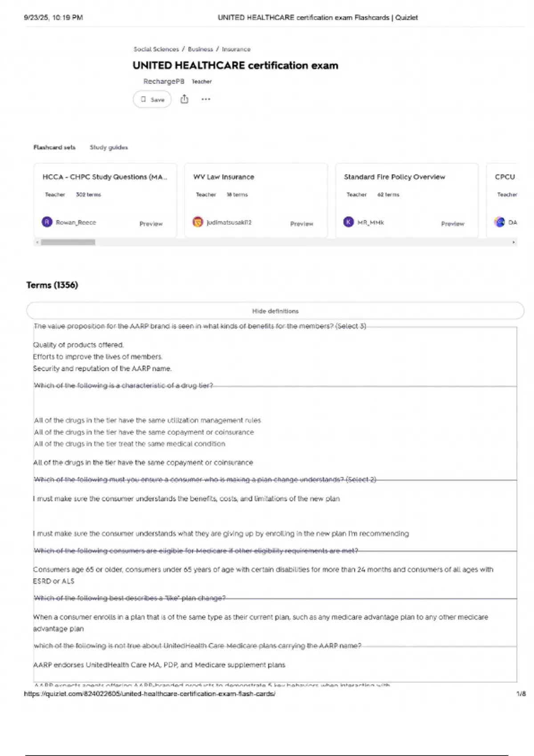Viewport: 534px width, 756px height.
Task: Preview the Standard Fire Policy Overview set
Action: (453, 224)
